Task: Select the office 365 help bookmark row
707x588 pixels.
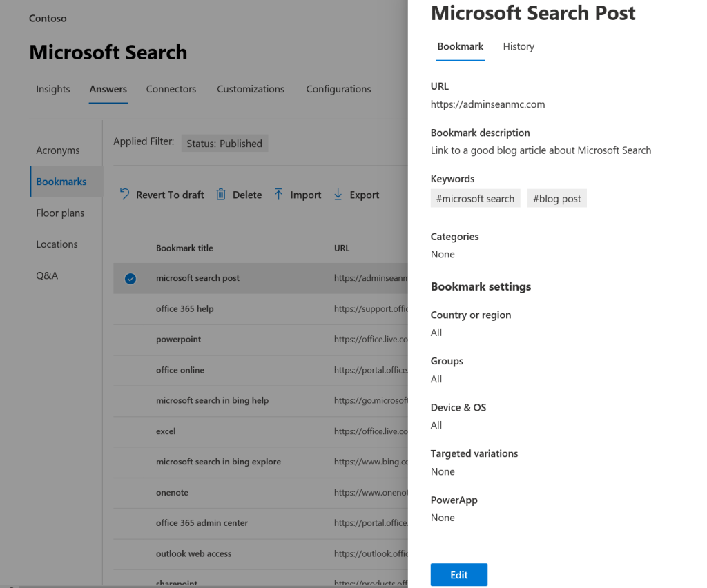Action: pos(185,309)
